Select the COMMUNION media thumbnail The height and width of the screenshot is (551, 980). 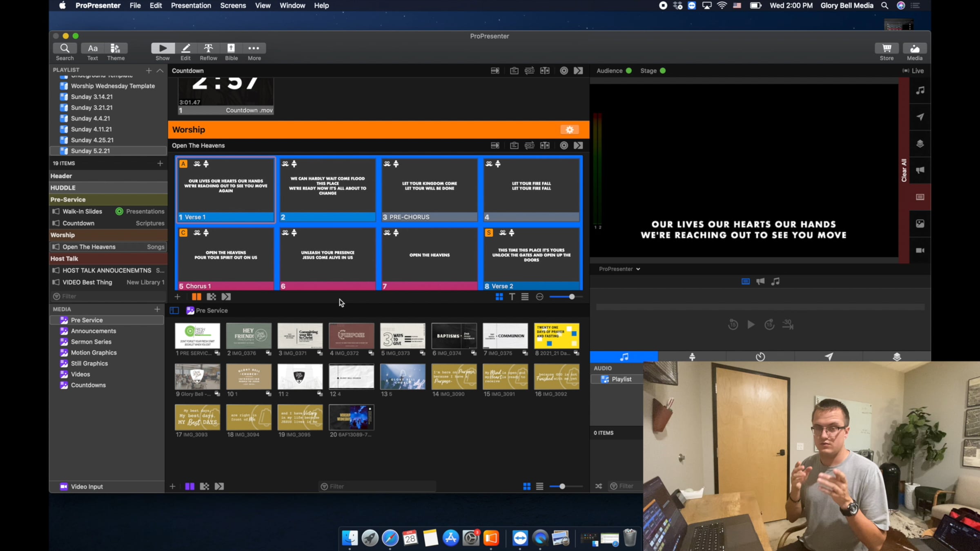pyautogui.click(x=505, y=335)
